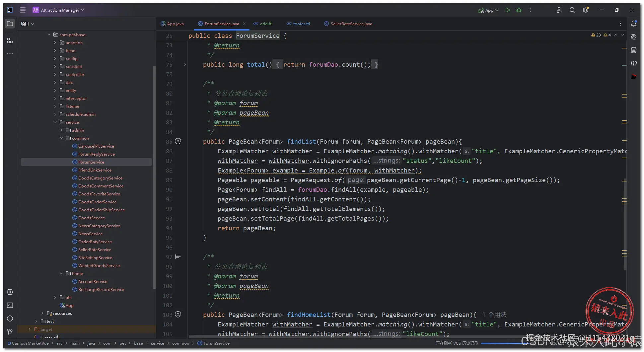Screen dimensions: 644x352
Task: Open the red bird plugin tool window
Action: 634,77
